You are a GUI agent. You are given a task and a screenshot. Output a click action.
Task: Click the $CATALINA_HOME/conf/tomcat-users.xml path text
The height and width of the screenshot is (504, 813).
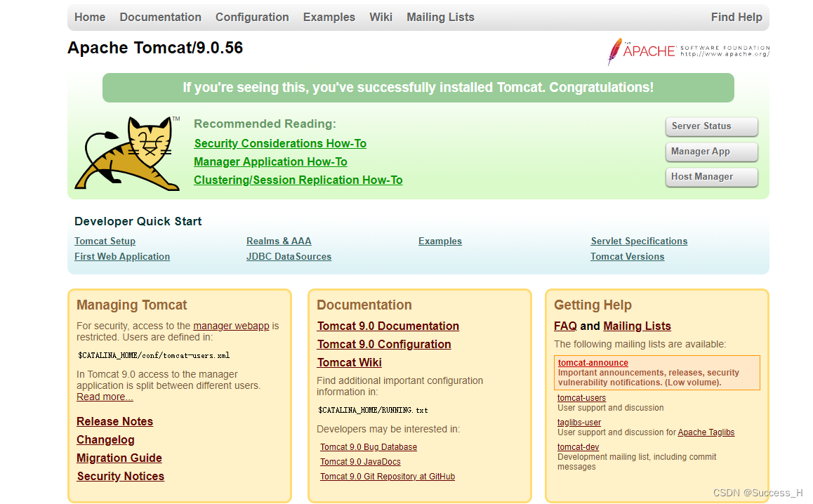click(x=154, y=356)
